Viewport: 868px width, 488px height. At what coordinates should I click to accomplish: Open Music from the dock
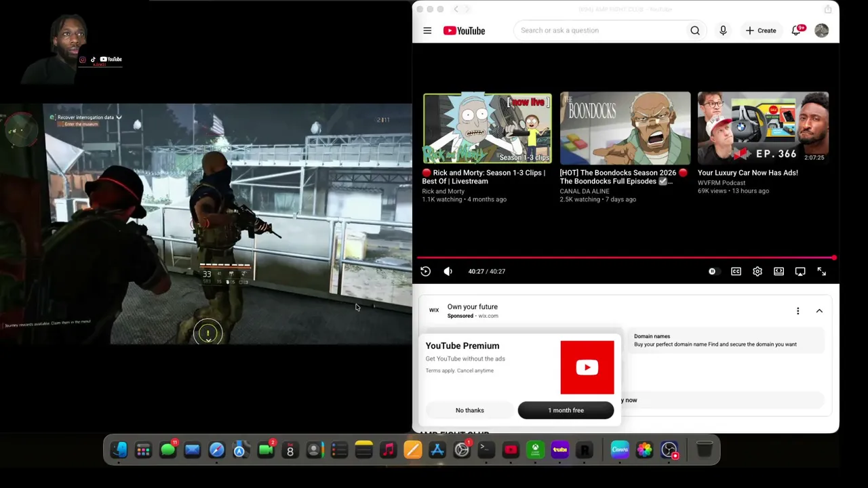pos(388,449)
